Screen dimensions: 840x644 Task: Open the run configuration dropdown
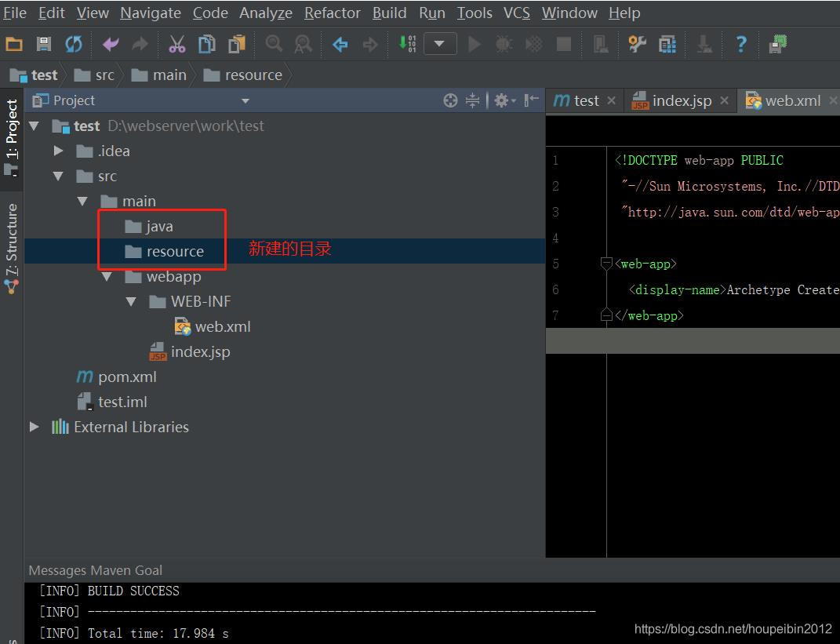(440, 44)
